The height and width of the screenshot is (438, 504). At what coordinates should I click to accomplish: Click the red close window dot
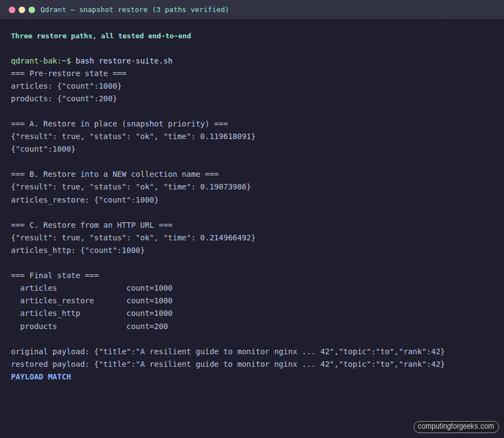coord(12,10)
